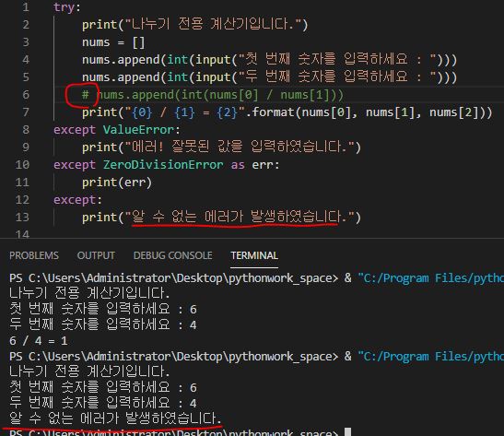Click print statement on line 13
504x436 pixels.
point(221,217)
